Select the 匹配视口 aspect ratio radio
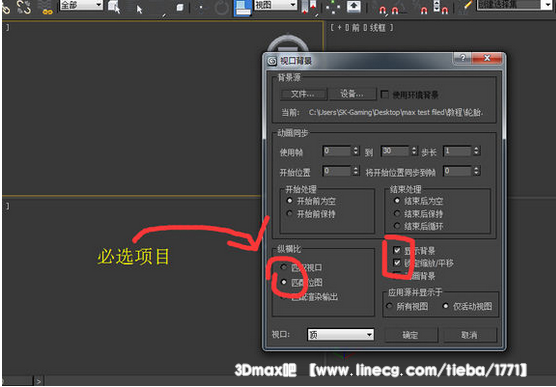 point(284,267)
